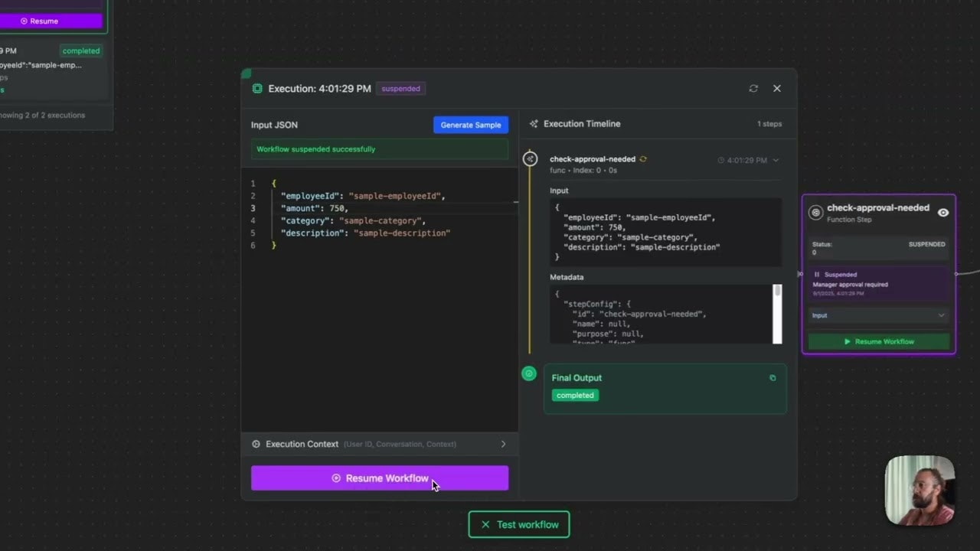Click Input JSON heading

[x=274, y=125]
